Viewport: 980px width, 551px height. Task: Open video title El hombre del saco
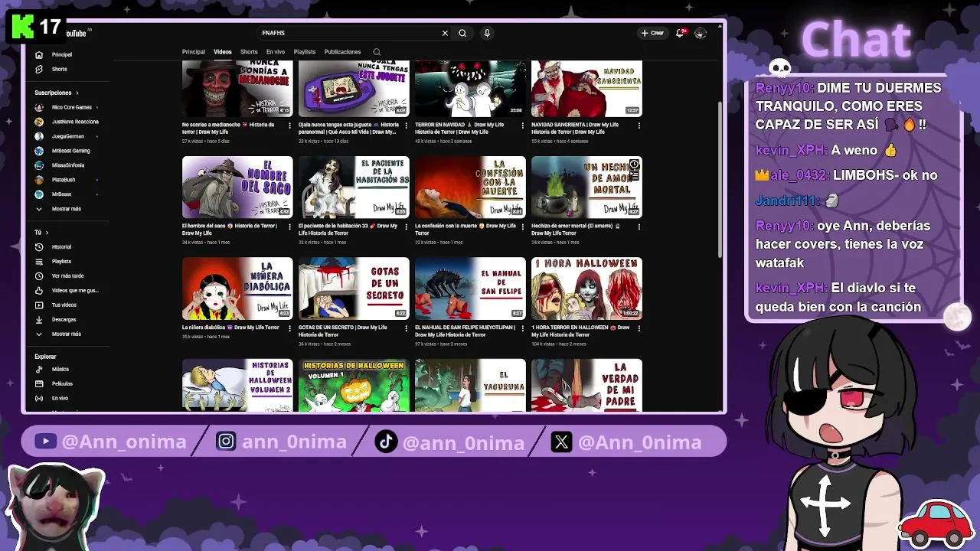click(229, 230)
